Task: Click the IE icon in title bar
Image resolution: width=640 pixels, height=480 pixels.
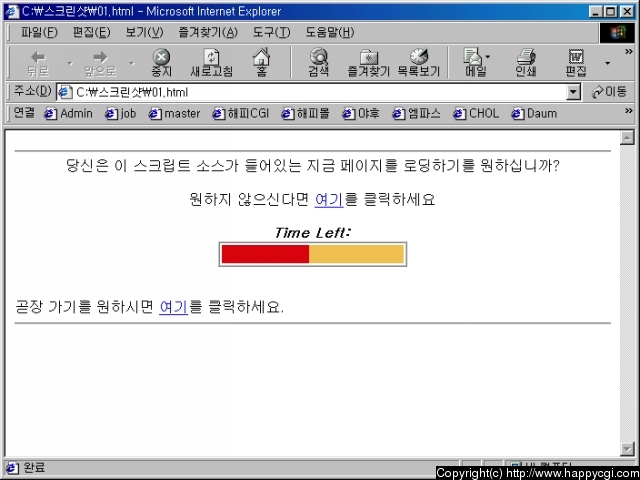Action: (11, 11)
